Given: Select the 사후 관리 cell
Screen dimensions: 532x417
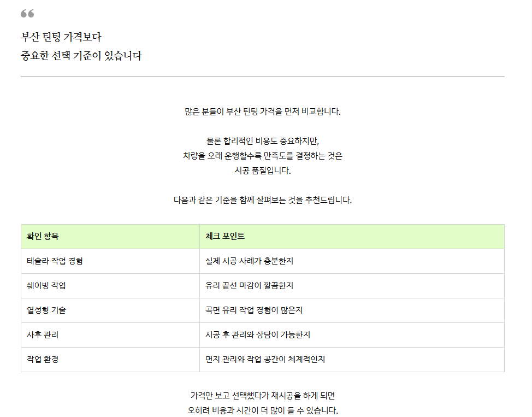Looking at the screenshot, I should tap(110, 335).
